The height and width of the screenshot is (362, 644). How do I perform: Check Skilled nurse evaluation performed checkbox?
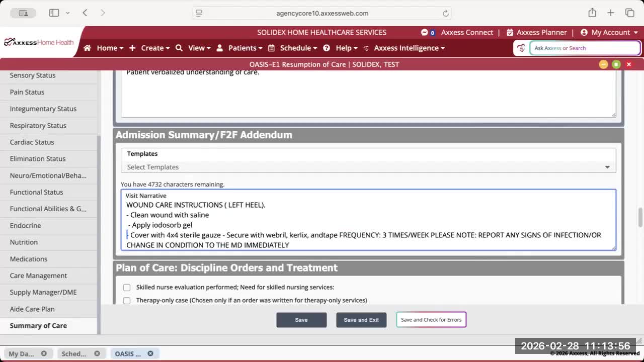tap(127, 288)
